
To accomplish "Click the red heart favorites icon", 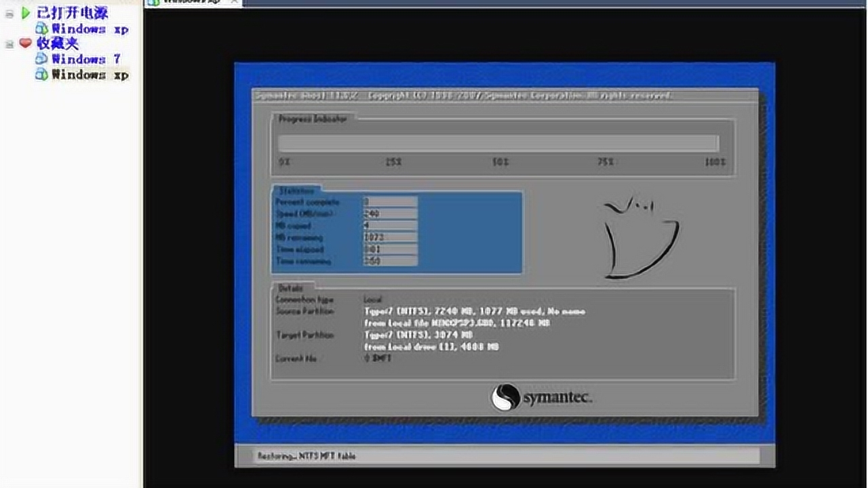I will (x=26, y=43).
